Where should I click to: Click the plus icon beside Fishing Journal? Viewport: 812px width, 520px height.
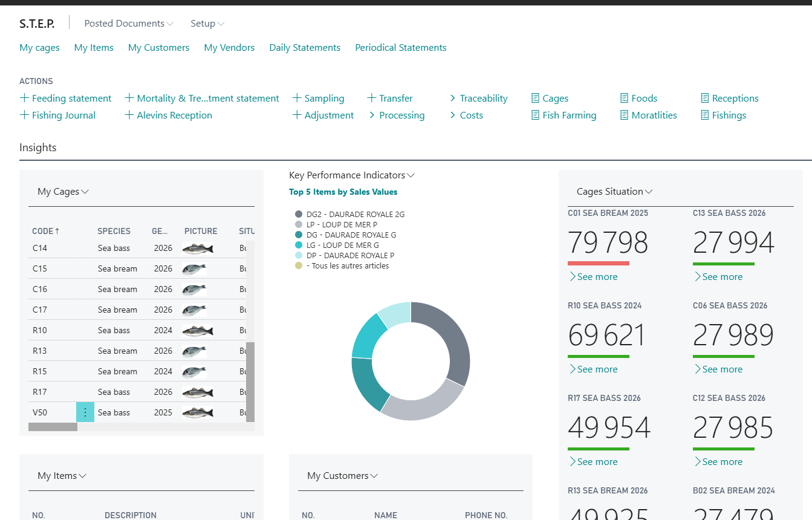click(x=24, y=115)
